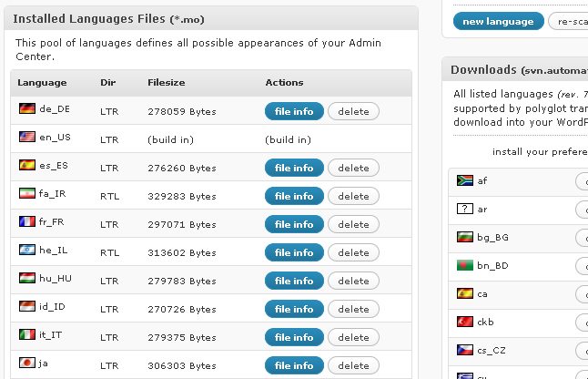The width and height of the screenshot is (588, 379).
Task: Open file info for fa_IR
Action: point(294,196)
